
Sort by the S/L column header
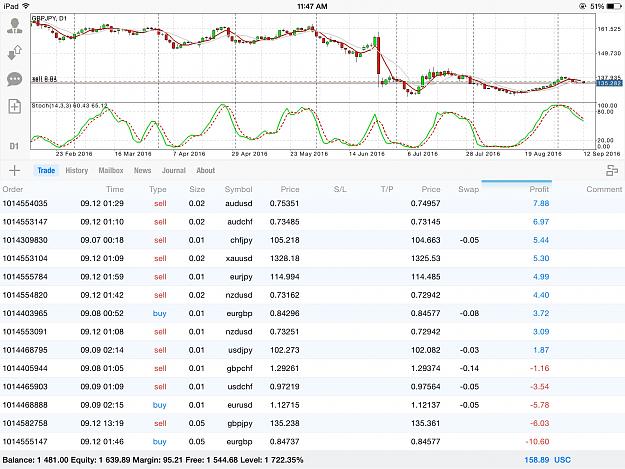click(340, 189)
